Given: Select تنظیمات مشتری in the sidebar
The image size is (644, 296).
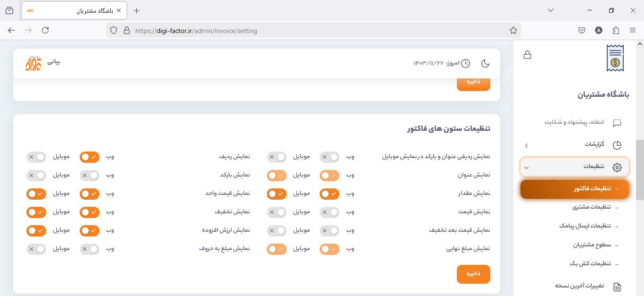Looking at the screenshot, I should coord(592,207).
